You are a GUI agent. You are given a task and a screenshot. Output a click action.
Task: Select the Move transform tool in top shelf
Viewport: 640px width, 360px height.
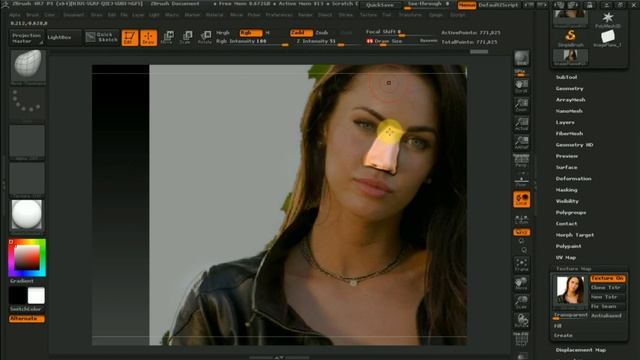tap(167, 38)
